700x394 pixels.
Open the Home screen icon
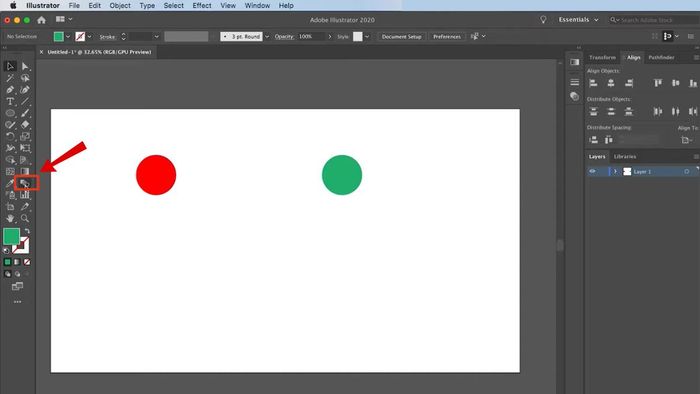42,20
